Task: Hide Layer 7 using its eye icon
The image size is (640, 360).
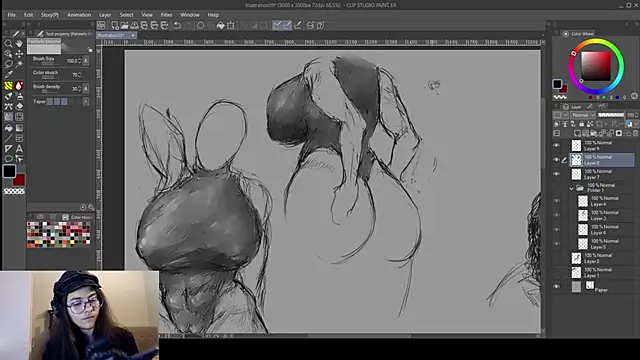Action: (x=556, y=174)
